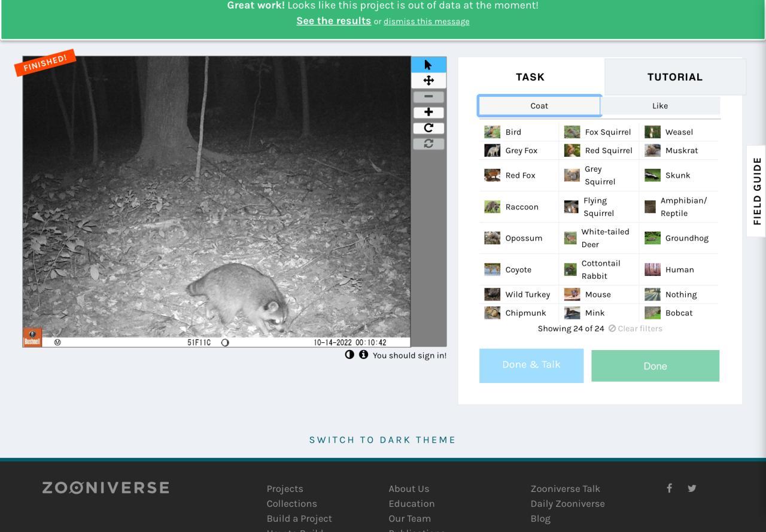This screenshot has width=766, height=532.
Task: Select Bobcat species option
Action: click(x=679, y=312)
